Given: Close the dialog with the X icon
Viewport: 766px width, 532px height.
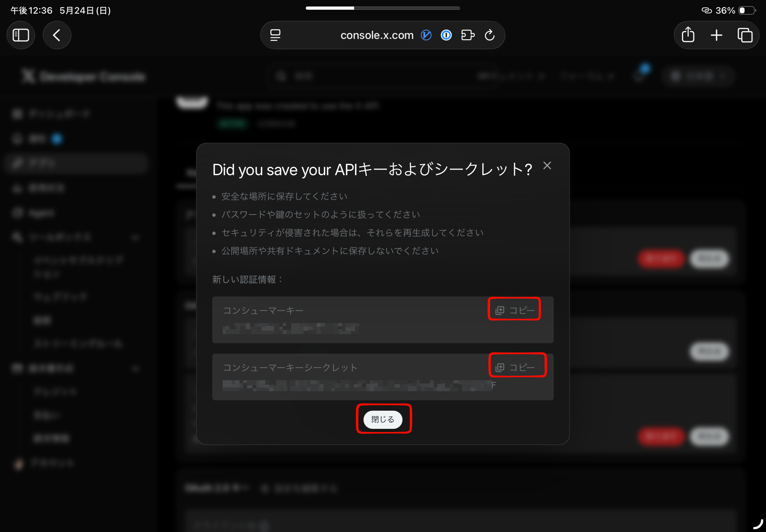Looking at the screenshot, I should (547, 165).
